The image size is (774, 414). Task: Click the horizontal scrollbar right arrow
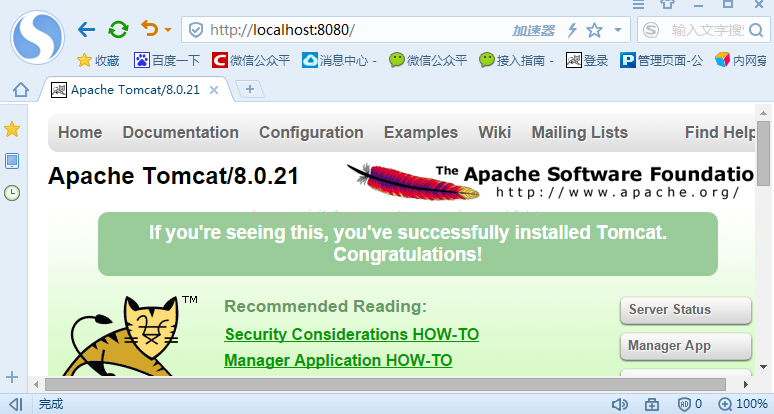(x=745, y=384)
